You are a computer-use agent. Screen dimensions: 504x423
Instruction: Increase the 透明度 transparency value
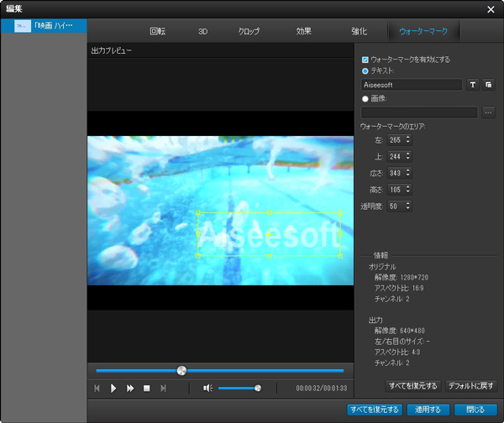coord(408,204)
